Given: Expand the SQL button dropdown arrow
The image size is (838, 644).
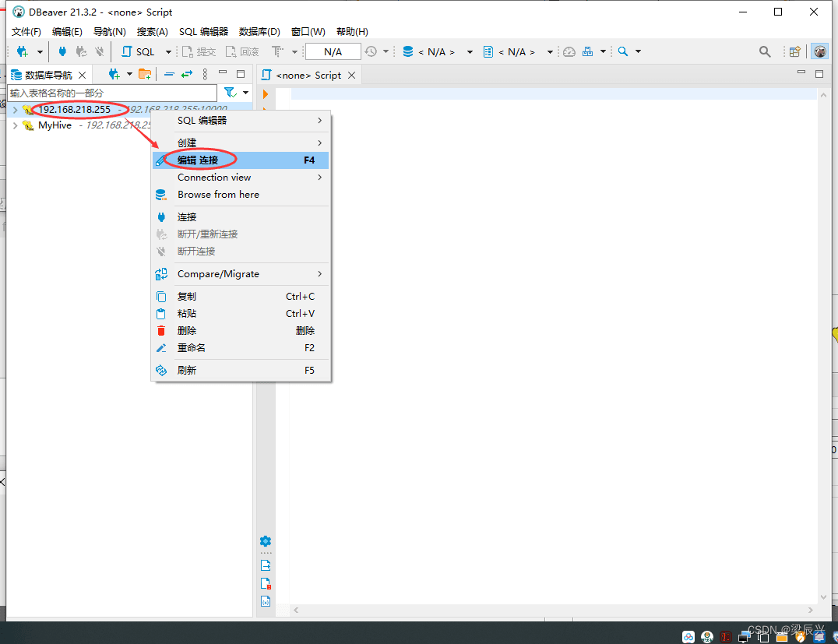Looking at the screenshot, I should pyautogui.click(x=168, y=52).
